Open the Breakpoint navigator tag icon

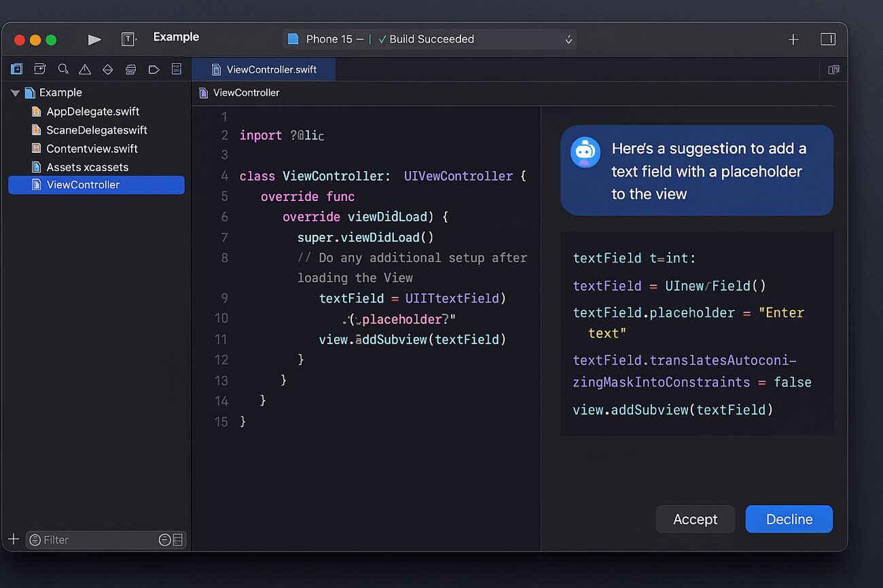tap(154, 69)
